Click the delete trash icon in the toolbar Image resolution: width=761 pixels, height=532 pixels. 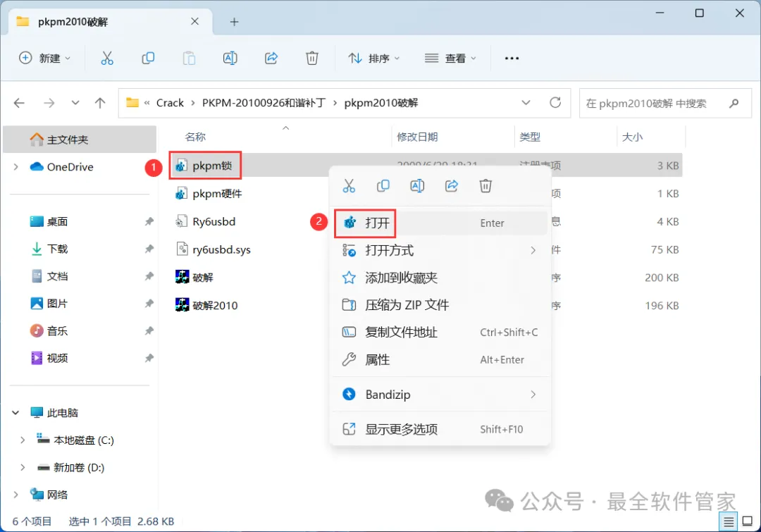pyautogui.click(x=312, y=58)
